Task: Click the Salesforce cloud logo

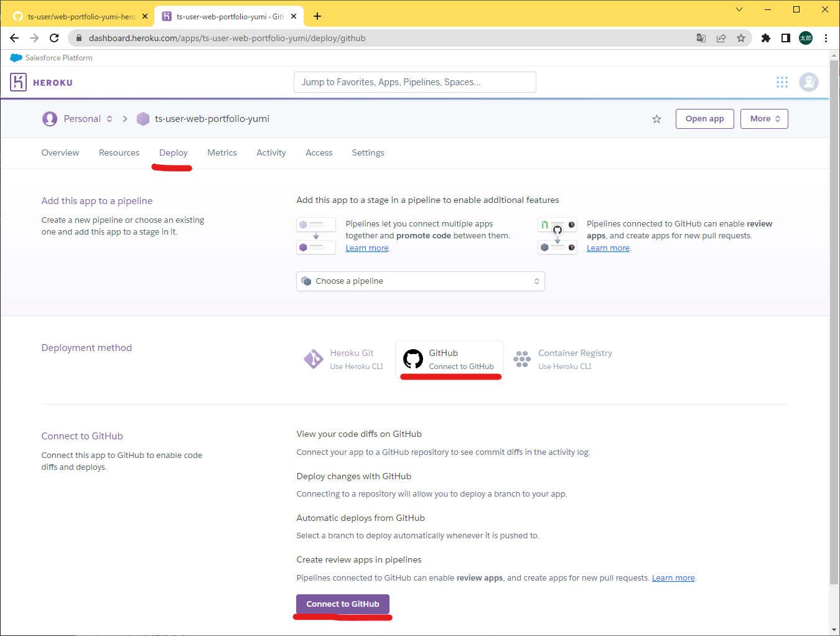Action: (16, 58)
